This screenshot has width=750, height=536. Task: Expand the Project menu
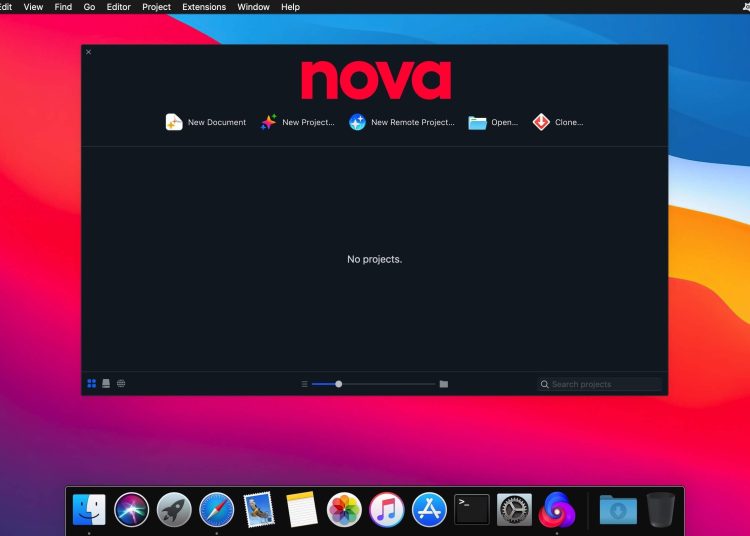(x=156, y=7)
